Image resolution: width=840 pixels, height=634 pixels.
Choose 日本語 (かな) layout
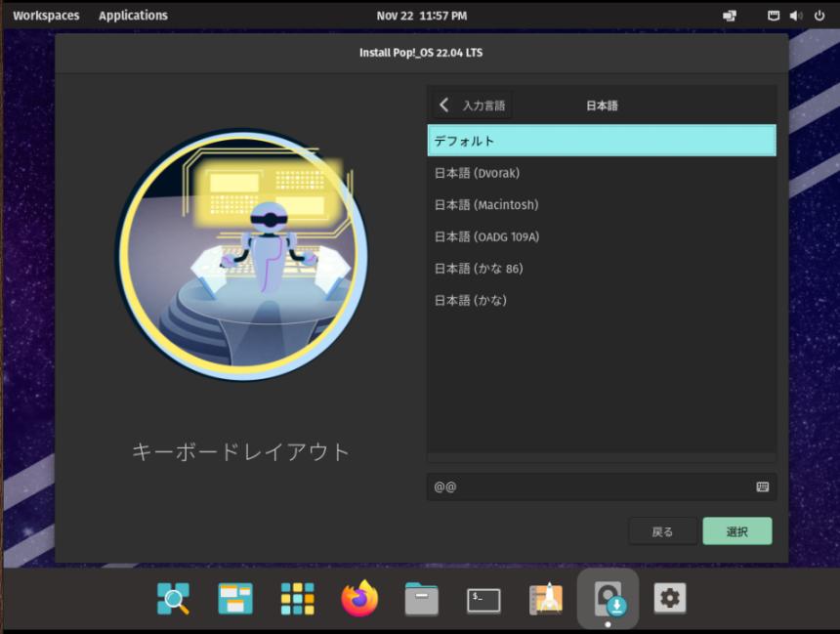[601, 300]
